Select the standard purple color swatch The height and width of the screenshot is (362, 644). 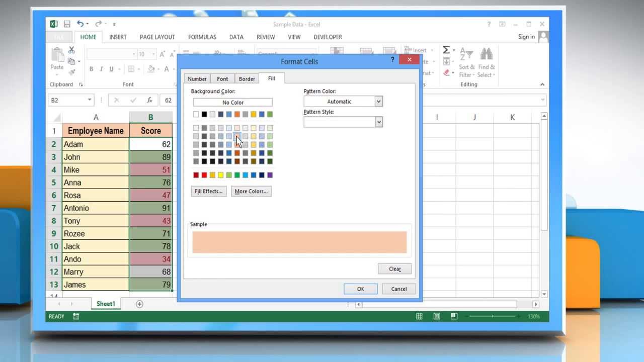270,175
